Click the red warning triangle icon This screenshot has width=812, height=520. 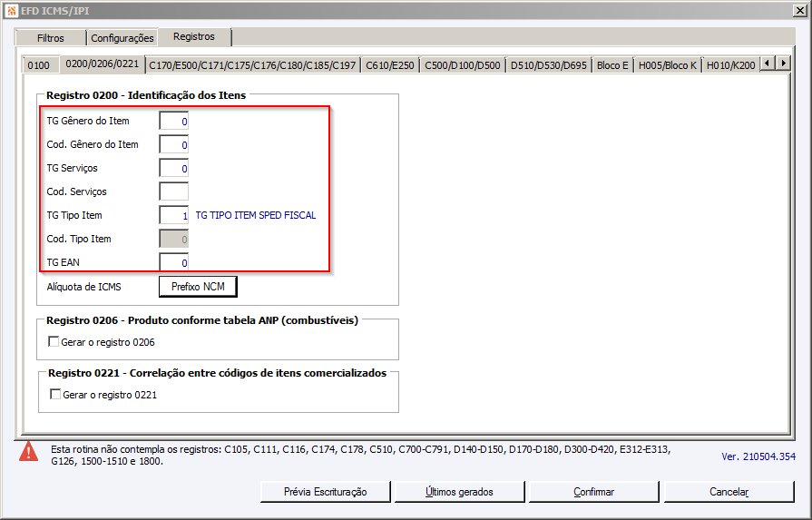point(28,451)
